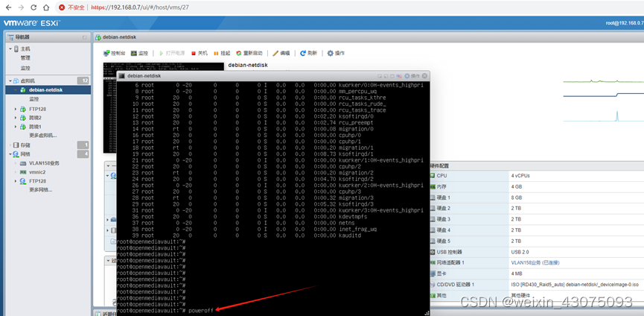This screenshot has height=316, width=644.
Task: Click the 打开电源 power on button
Action: pyautogui.click(x=172, y=53)
